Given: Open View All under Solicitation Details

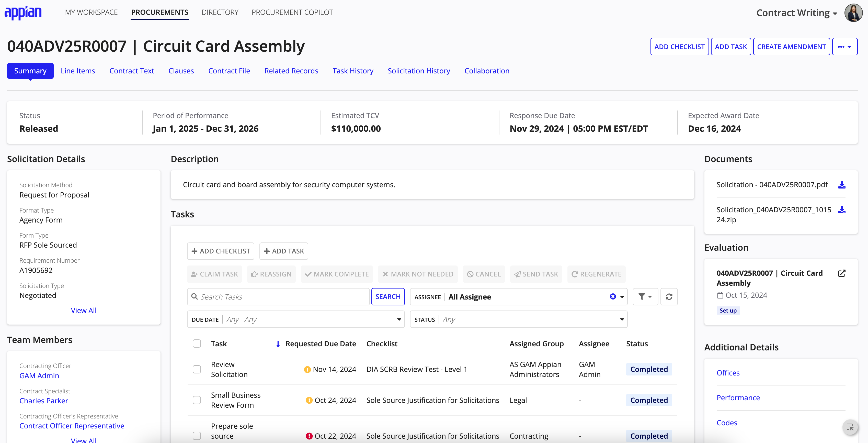Looking at the screenshot, I should point(84,311).
